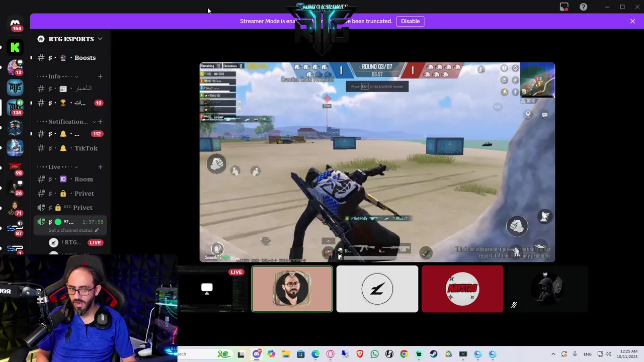Create channel in Notification category

pyautogui.click(x=100, y=122)
